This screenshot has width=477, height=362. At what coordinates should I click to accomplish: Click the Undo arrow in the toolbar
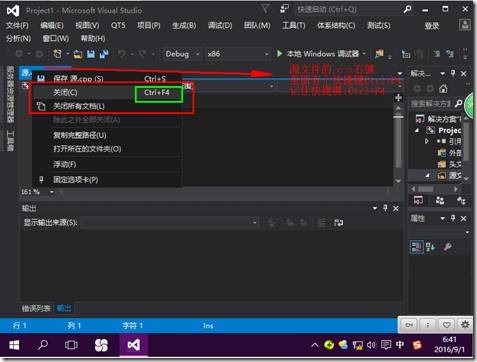(x=122, y=54)
